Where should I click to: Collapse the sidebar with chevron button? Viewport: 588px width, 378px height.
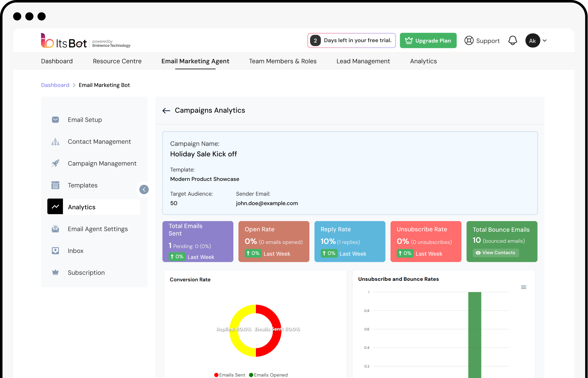pos(144,190)
